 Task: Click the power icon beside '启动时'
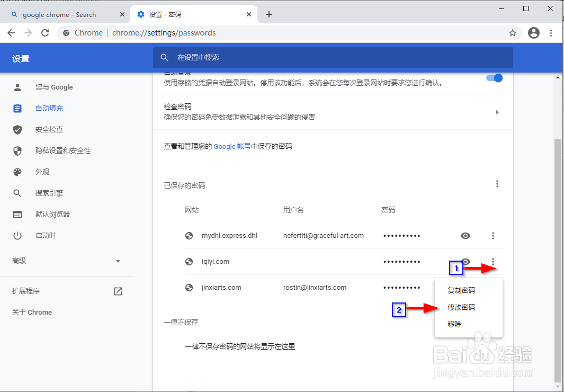coord(17,236)
